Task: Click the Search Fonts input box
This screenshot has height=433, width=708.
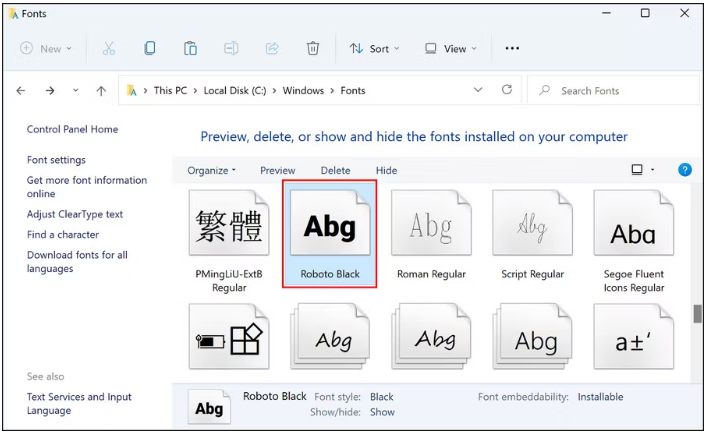Action: 613,91
